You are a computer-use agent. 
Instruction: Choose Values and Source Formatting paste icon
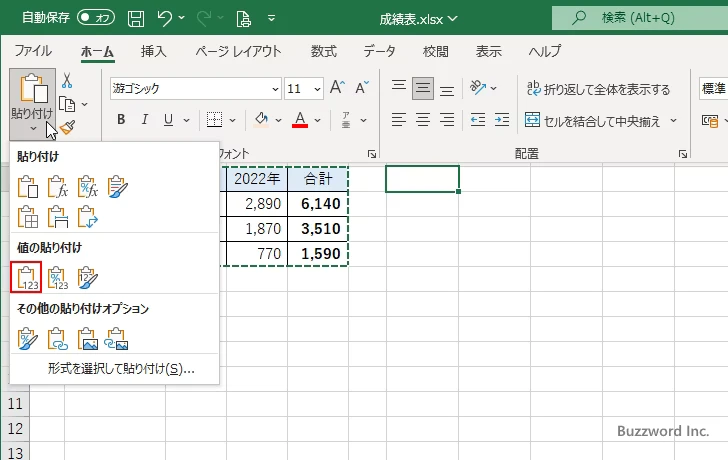click(88, 278)
